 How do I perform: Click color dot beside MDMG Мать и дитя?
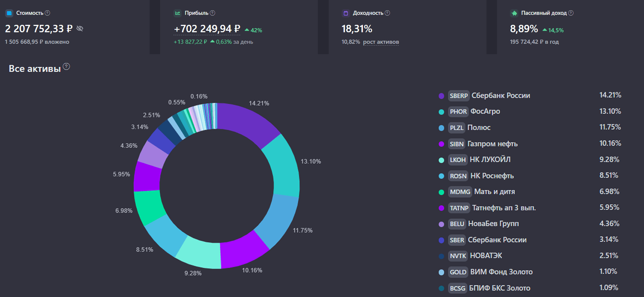point(441,192)
